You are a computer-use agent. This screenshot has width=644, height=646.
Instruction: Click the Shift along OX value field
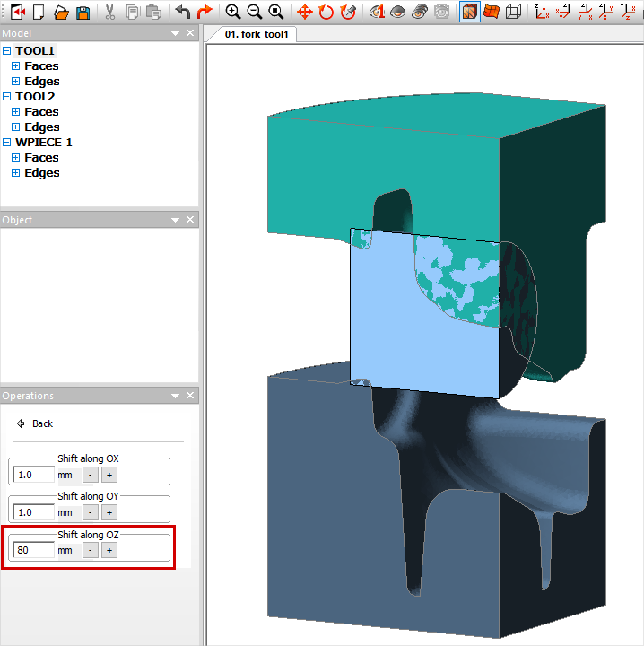33,475
